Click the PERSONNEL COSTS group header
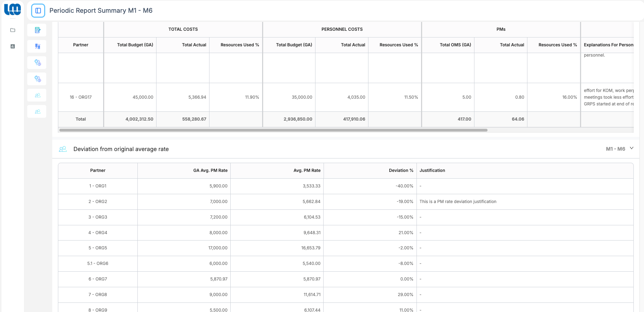The height and width of the screenshot is (312, 644). [342, 29]
